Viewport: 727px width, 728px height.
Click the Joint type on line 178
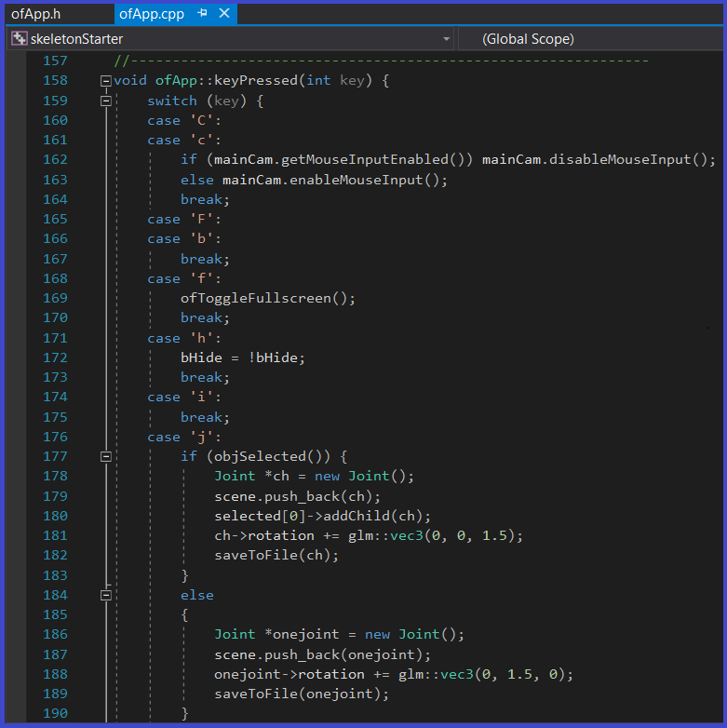click(x=234, y=477)
